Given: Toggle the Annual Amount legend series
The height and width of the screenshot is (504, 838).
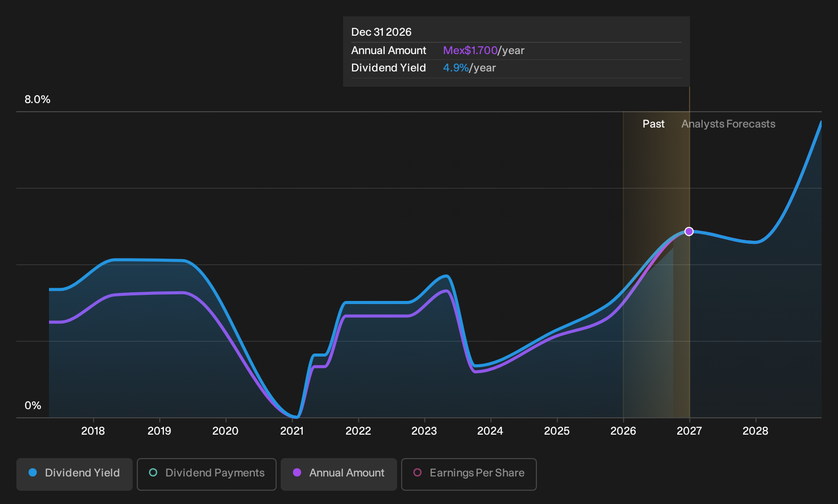Looking at the screenshot, I should pyautogui.click(x=339, y=474).
